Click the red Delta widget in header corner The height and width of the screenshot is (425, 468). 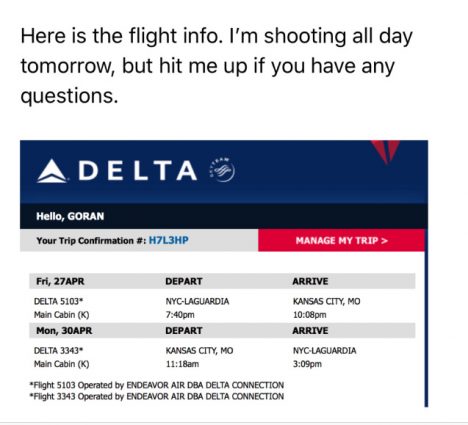tap(385, 152)
